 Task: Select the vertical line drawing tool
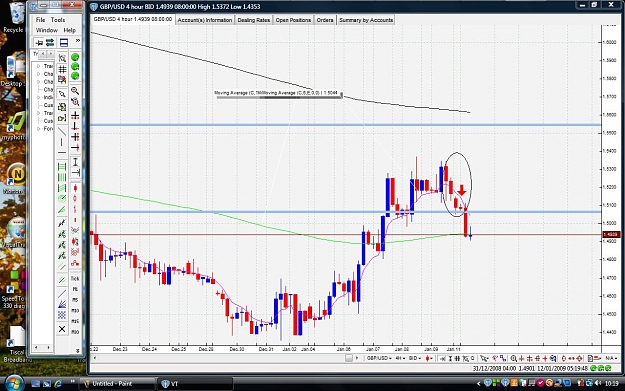click(x=61, y=141)
